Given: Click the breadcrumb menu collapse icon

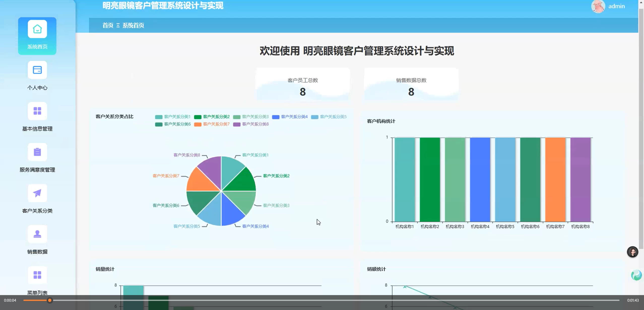Looking at the screenshot, I should tap(118, 25).
